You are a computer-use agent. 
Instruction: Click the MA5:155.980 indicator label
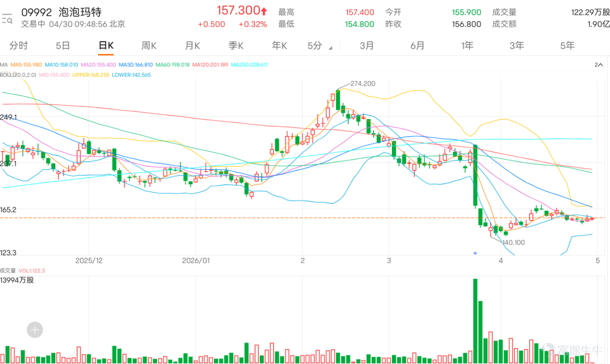[x=26, y=65]
